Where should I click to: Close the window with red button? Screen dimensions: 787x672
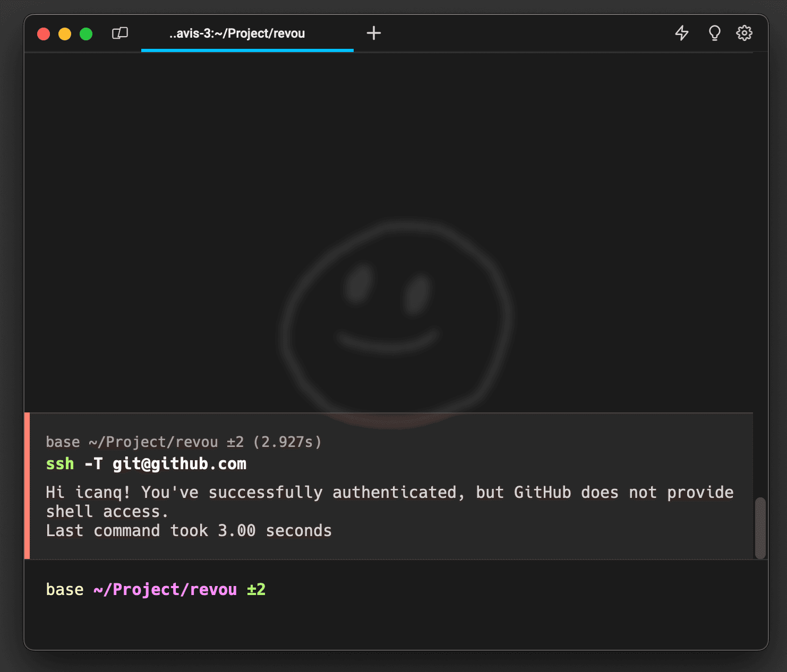[x=44, y=34]
